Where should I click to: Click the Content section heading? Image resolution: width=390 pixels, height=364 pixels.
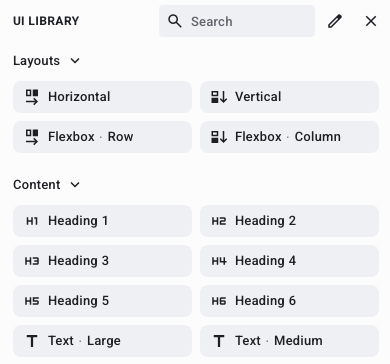(37, 185)
